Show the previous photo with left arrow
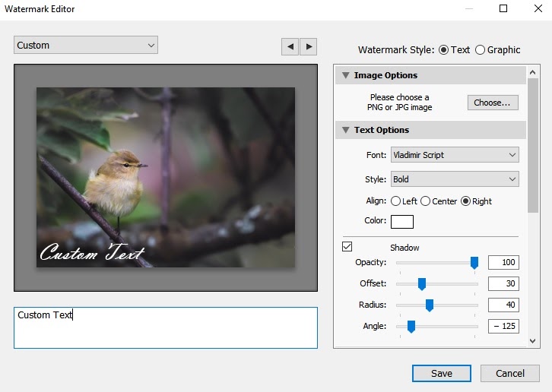The image size is (552, 392). coord(290,47)
